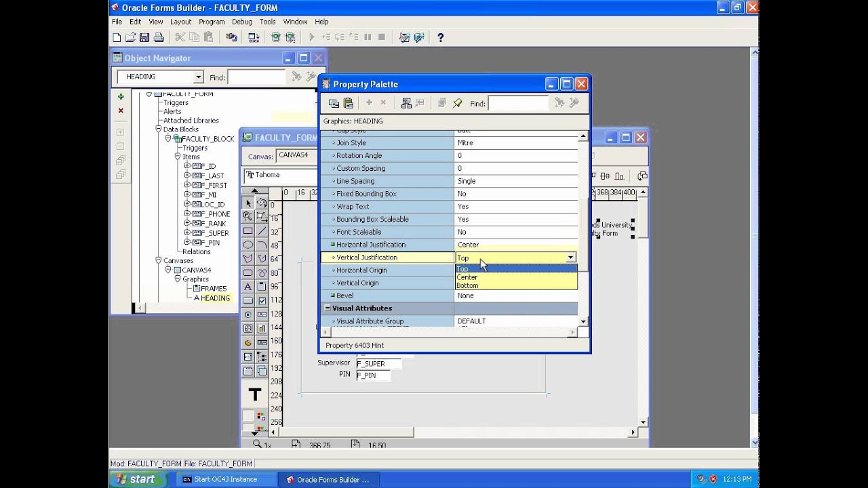Screen dimensions: 868x488
Task: Select the Radio Button tool in palette
Action: pyautogui.click(x=248, y=314)
